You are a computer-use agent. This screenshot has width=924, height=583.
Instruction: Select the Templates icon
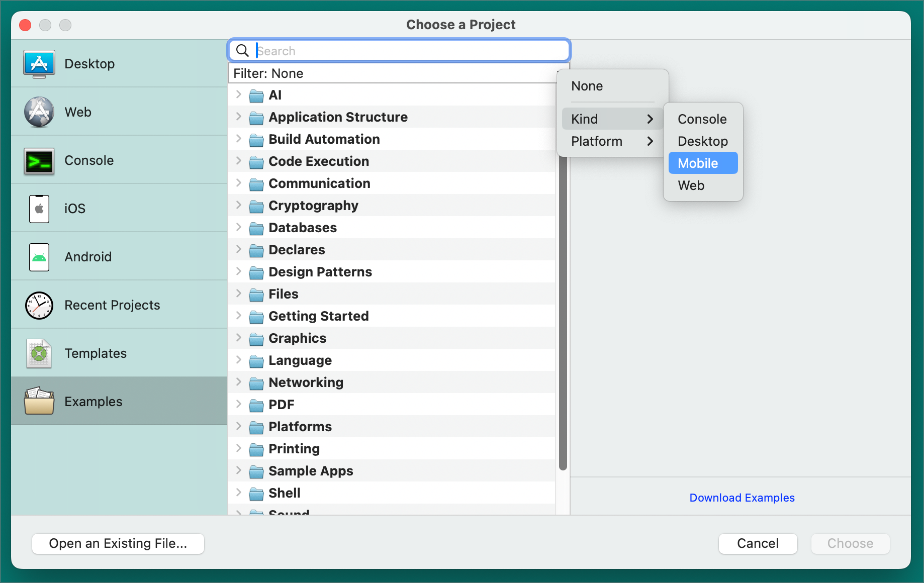(x=39, y=353)
